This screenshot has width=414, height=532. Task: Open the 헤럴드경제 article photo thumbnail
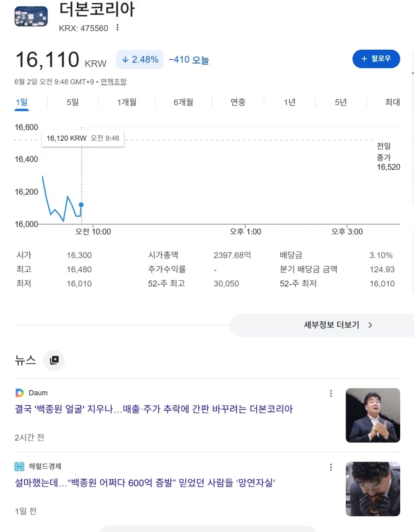click(373, 489)
